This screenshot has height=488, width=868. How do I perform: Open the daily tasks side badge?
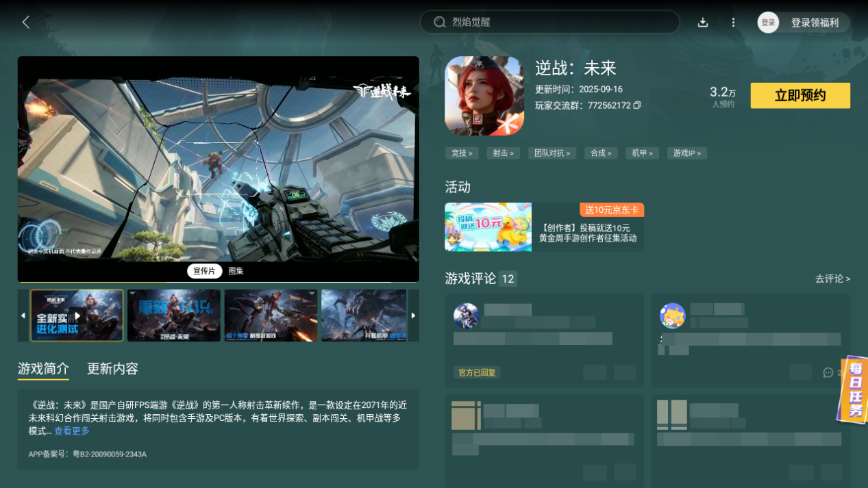click(853, 389)
